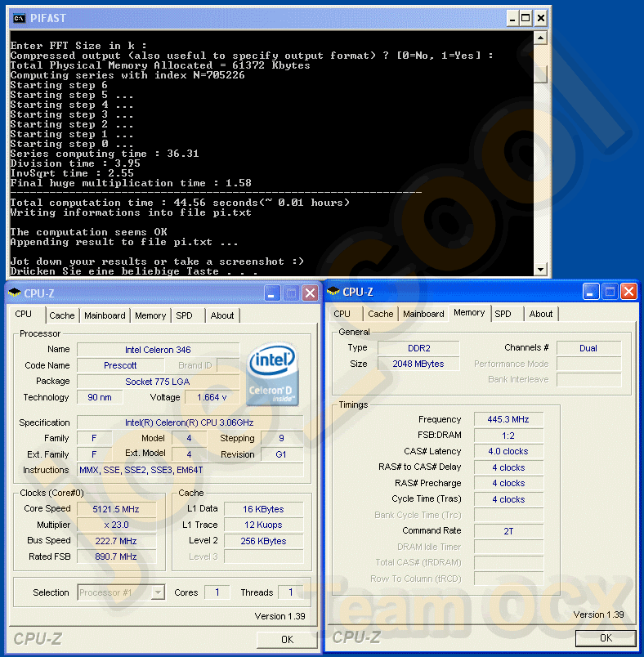Click Level 2 cache value 256 KBytes
This screenshot has width=644, height=657.
263,541
